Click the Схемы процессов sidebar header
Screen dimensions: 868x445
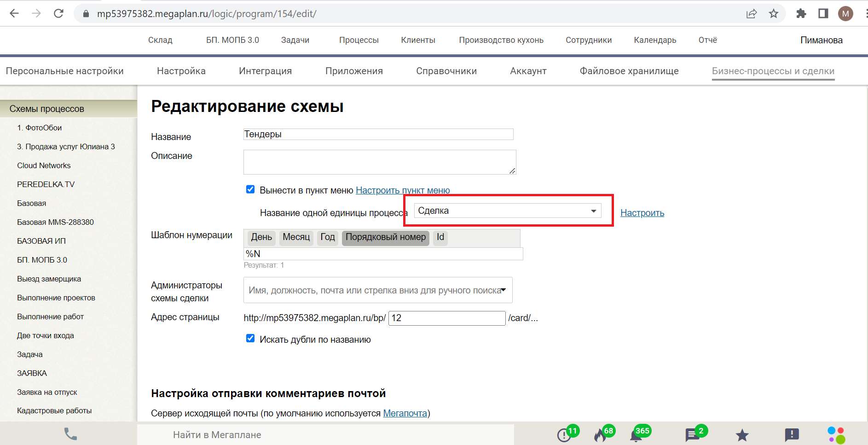point(69,109)
